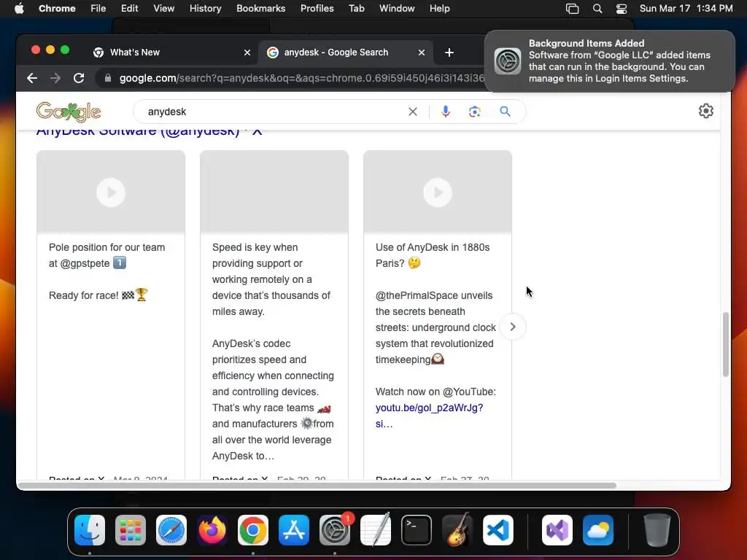Open the youtu.be/goI_p2aWrJg link
Screen dimensions: 747x560
point(429,408)
